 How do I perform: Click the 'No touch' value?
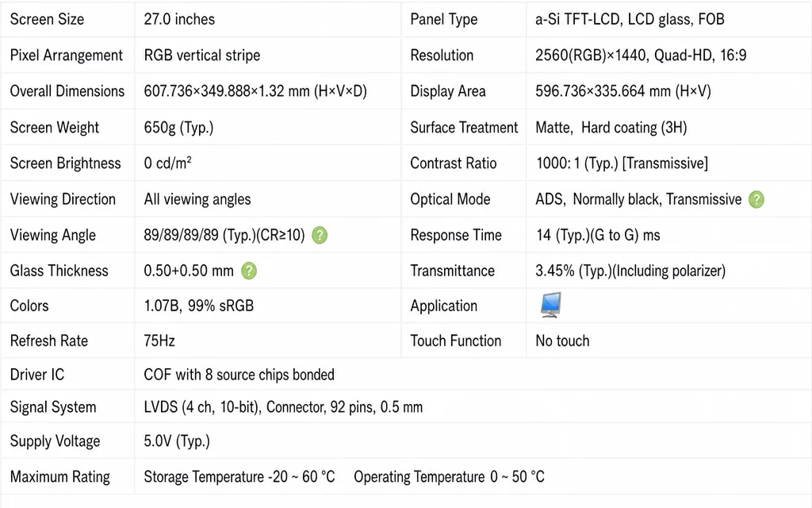tap(562, 341)
